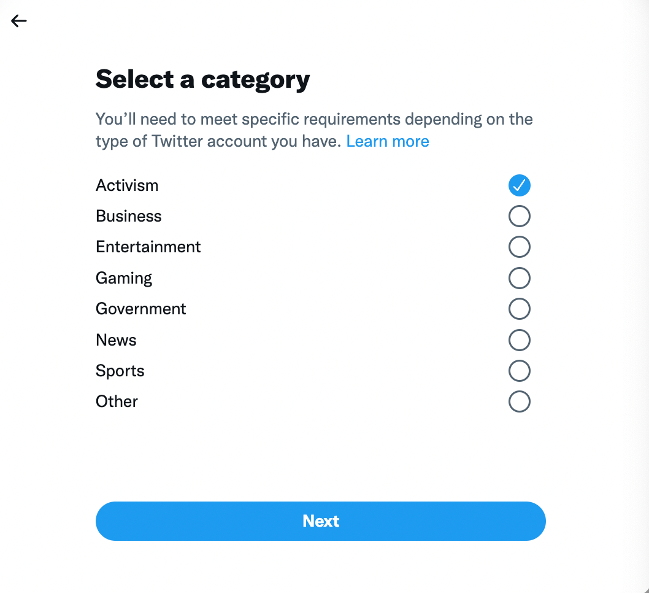Screen dimensions: 650x594
Task: Pick the Other radio circle
Action: click(519, 402)
